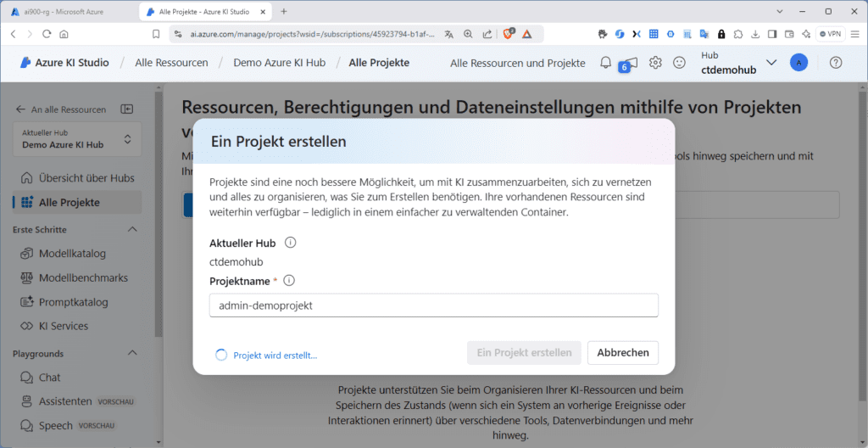
Task: Click the info icon beside Projektname
Action: click(289, 281)
